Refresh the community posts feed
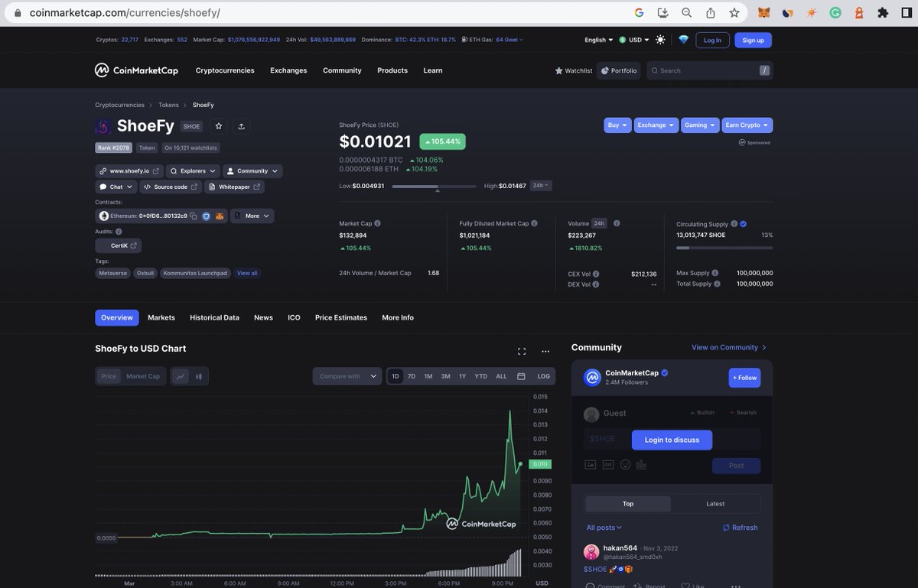Viewport: 918px width, 588px height. [740, 528]
